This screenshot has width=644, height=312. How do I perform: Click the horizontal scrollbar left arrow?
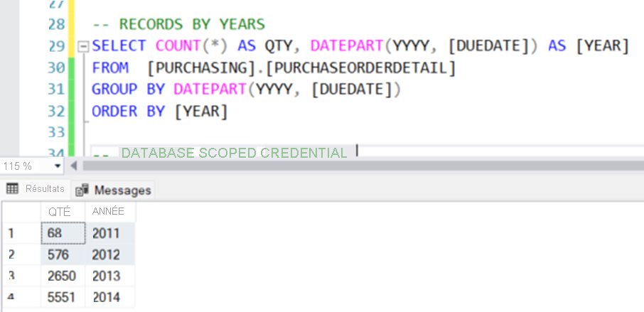pyautogui.click(x=74, y=166)
